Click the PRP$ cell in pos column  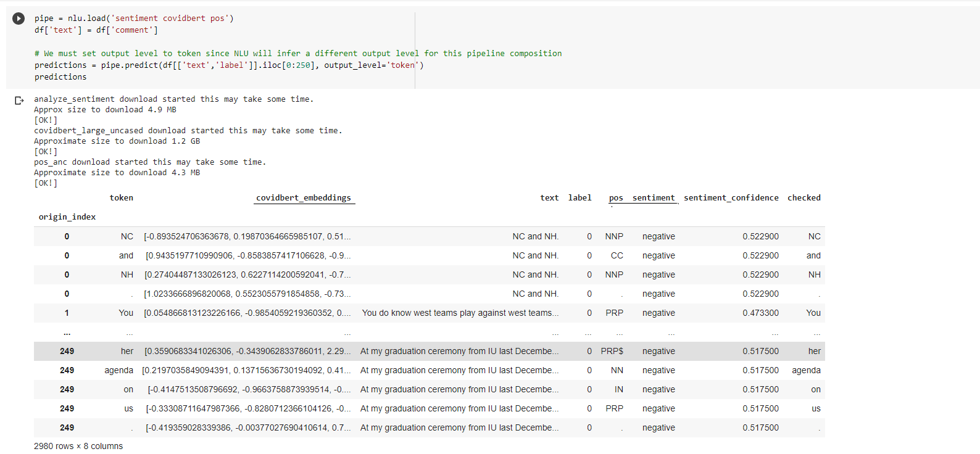tap(612, 351)
